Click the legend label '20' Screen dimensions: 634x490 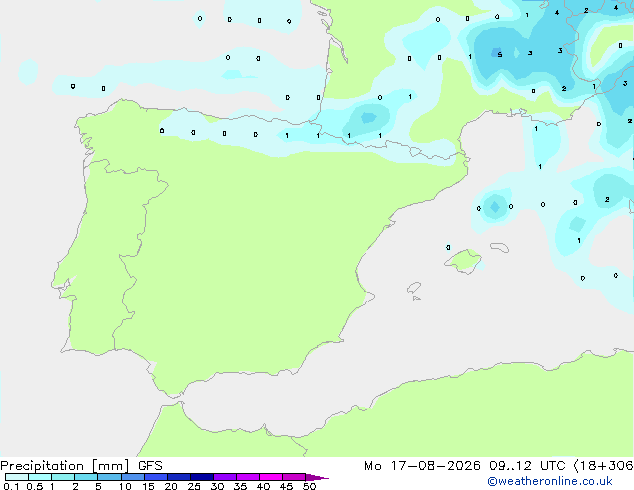[x=171, y=486]
